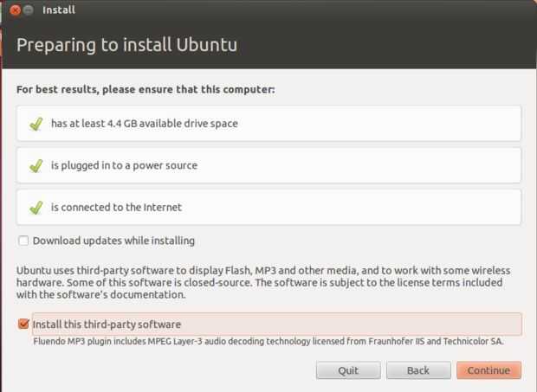Select the 4.4 GB available drive space row

268,124
